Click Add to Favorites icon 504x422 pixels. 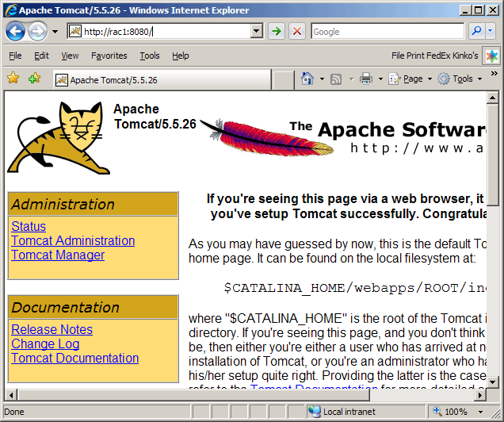point(34,79)
